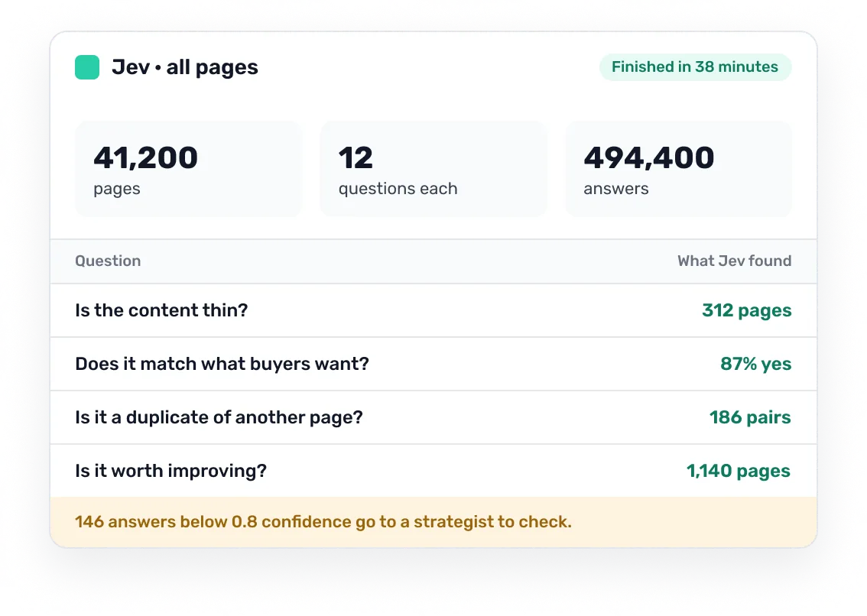Click the 'pages' label under 41,200
This screenshot has height=616, width=867.
117,189
